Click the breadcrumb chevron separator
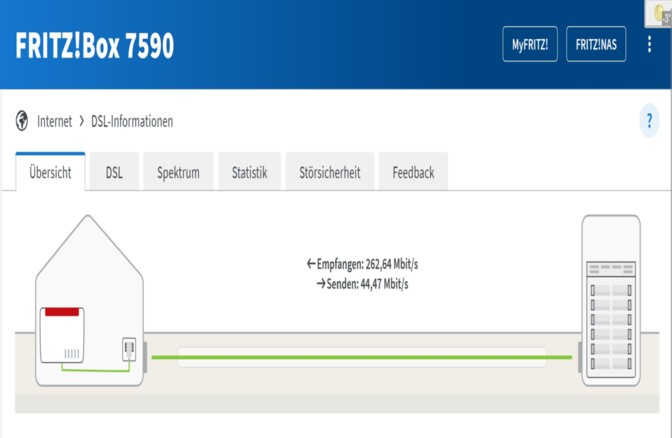Image resolution: width=672 pixels, height=438 pixels. click(81, 121)
